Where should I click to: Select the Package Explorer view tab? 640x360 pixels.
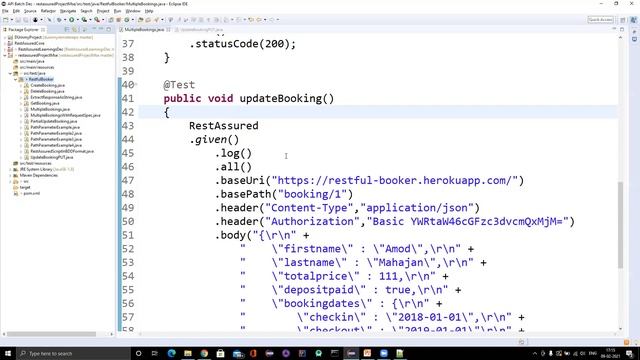23,29
